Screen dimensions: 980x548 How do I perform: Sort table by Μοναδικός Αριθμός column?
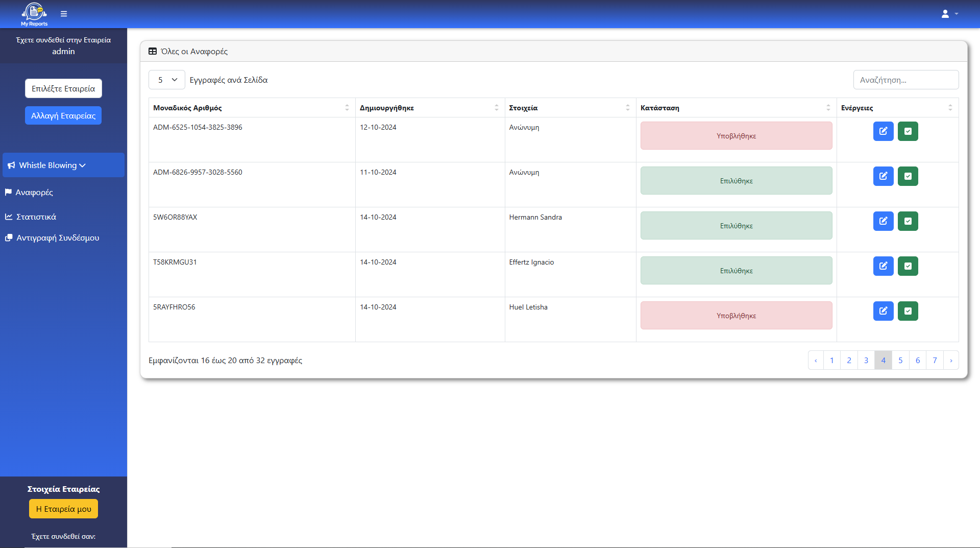click(x=251, y=108)
